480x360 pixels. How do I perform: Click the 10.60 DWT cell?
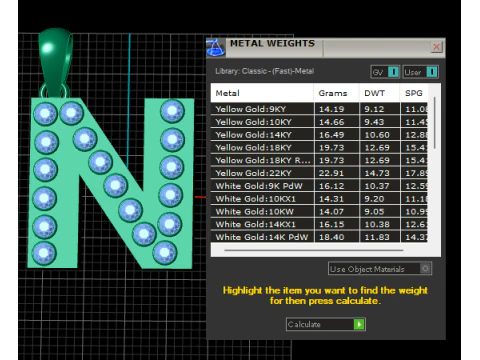(x=379, y=135)
